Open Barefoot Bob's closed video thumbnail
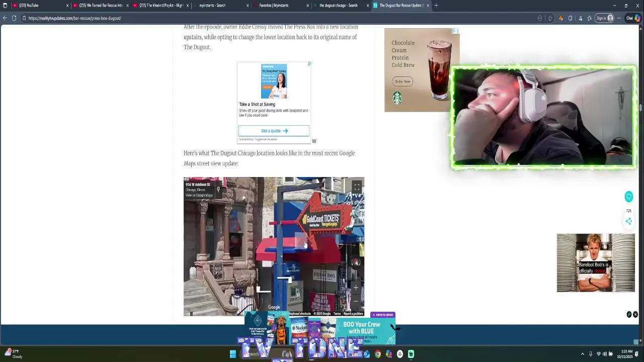 pyautogui.click(x=596, y=263)
